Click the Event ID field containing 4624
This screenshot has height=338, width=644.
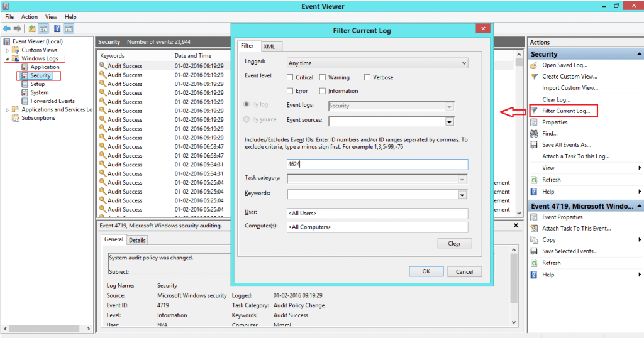(x=377, y=165)
